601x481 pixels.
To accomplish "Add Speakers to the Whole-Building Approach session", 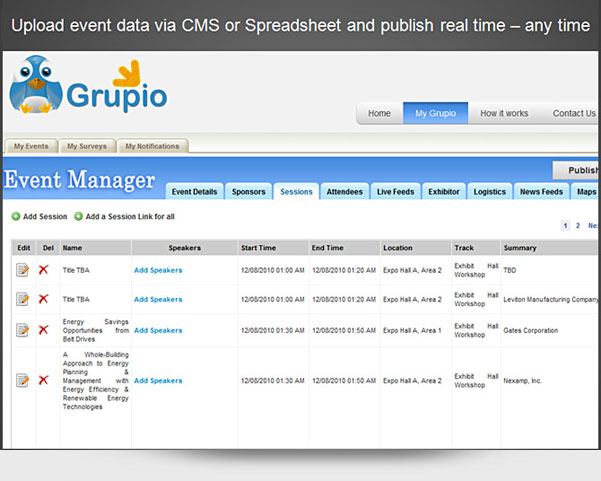I will 158,381.
